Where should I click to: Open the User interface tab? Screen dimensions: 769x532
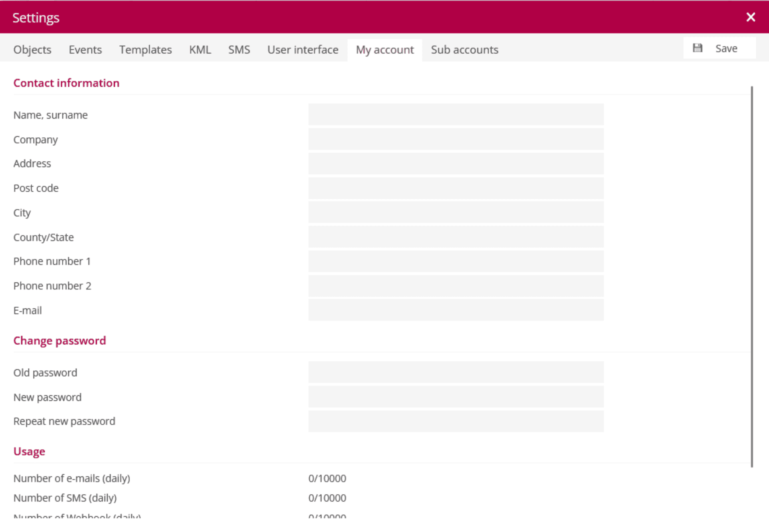pos(303,50)
